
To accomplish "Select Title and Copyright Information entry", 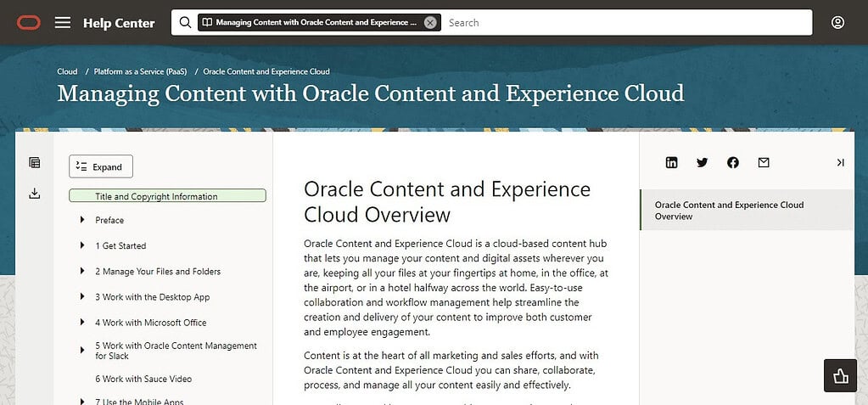I will point(167,196).
